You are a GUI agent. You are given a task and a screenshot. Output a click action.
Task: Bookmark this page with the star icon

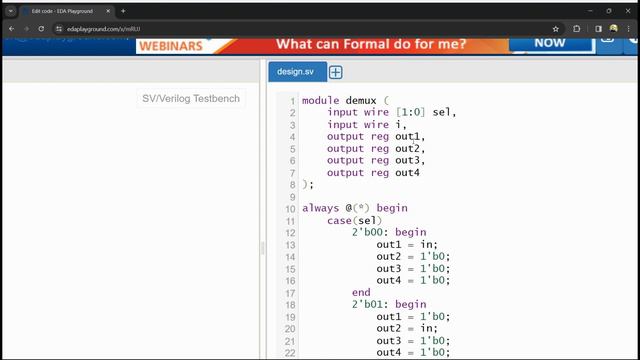(556, 29)
